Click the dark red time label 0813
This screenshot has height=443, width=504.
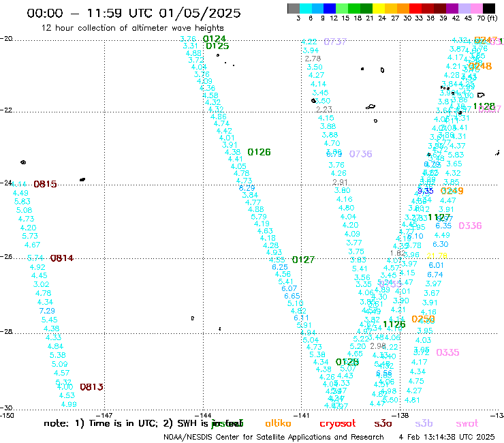(92, 386)
